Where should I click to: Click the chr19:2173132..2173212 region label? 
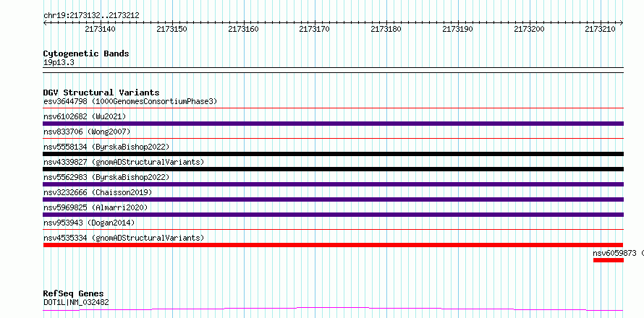(91, 16)
